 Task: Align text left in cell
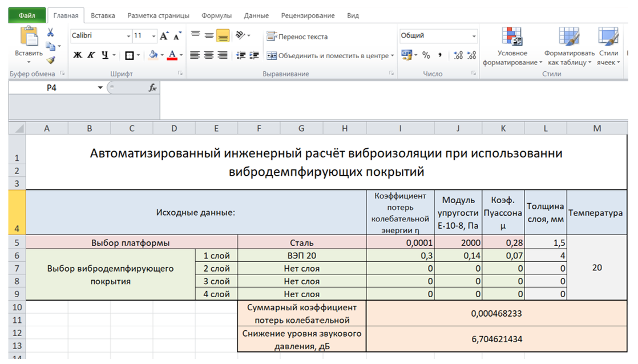195,55
